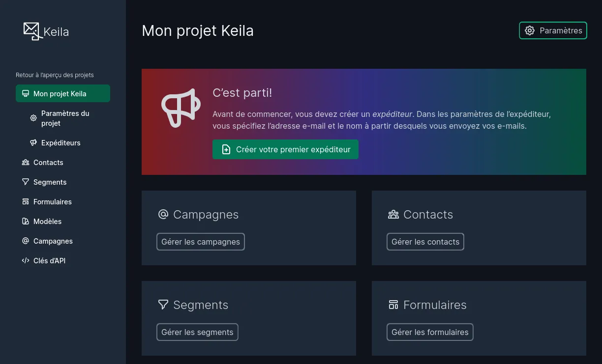Open 'Paramètres du projet' from the sidebar
Image resolution: width=602 pixels, height=364 pixels.
coord(65,118)
